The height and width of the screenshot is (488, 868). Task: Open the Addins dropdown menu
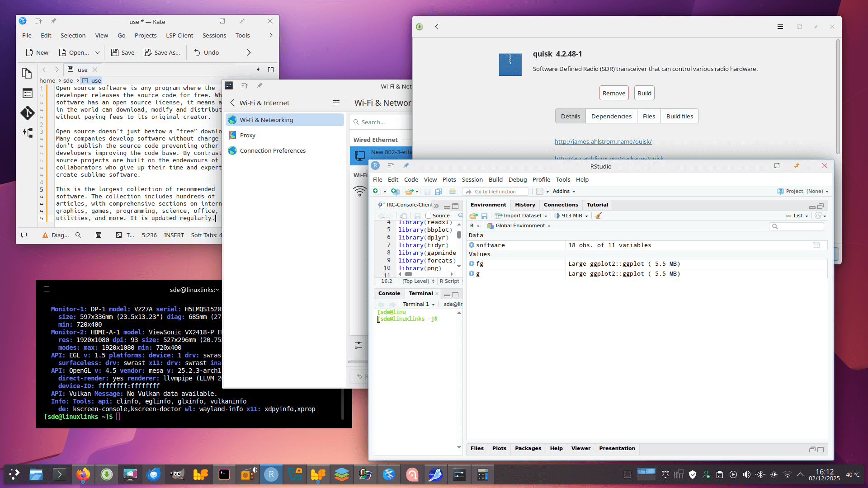click(x=563, y=192)
